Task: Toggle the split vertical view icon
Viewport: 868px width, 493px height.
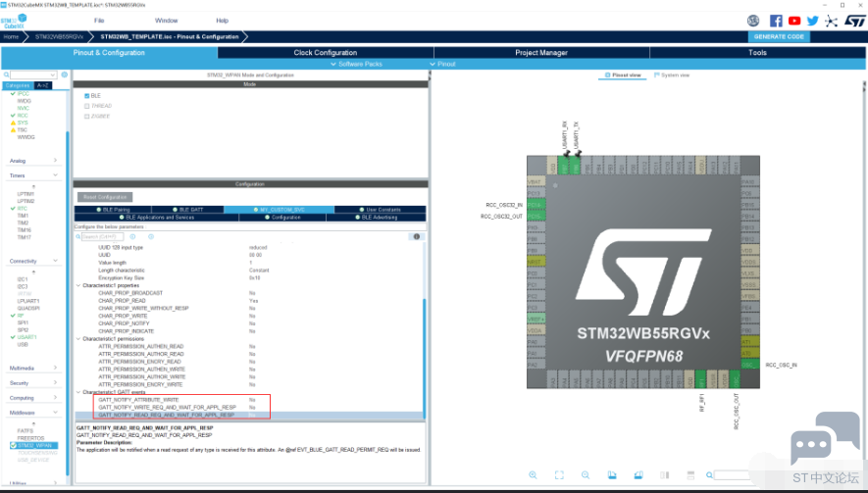Action: pyautogui.click(x=665, y=474)
